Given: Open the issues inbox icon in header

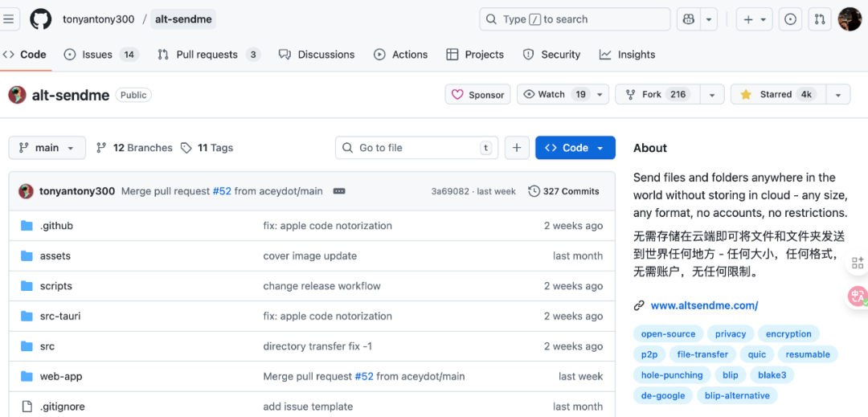Looking at the screenshot, I should click(790, 19).
